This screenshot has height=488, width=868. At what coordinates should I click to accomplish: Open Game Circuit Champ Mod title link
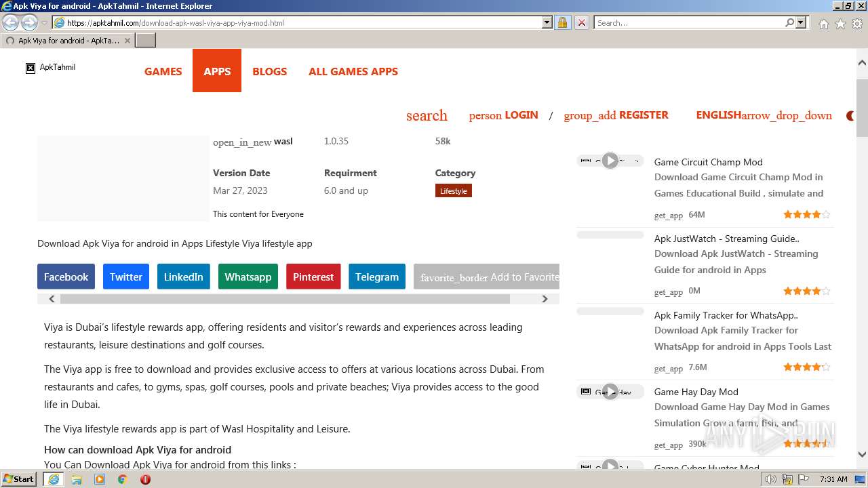point(708,162)
